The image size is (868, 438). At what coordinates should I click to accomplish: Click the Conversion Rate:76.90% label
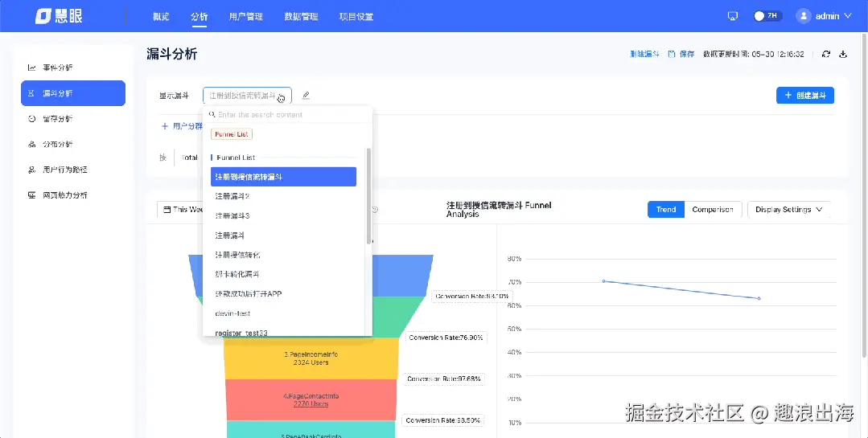pos(446,338)
